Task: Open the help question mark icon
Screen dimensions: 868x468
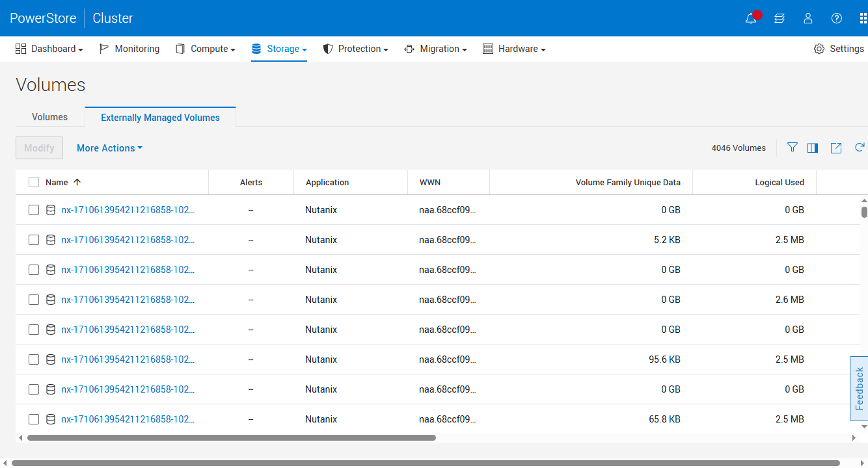Action: tap(837, 18)
